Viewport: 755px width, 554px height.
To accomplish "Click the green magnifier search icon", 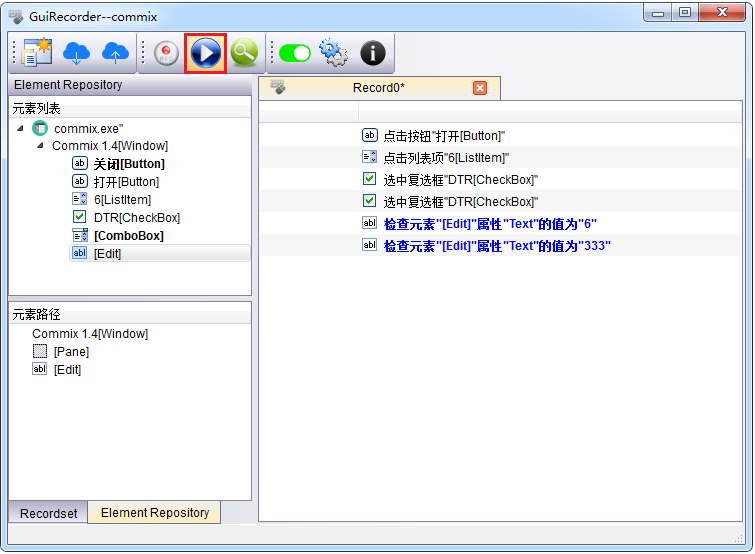I will [244, 53].
